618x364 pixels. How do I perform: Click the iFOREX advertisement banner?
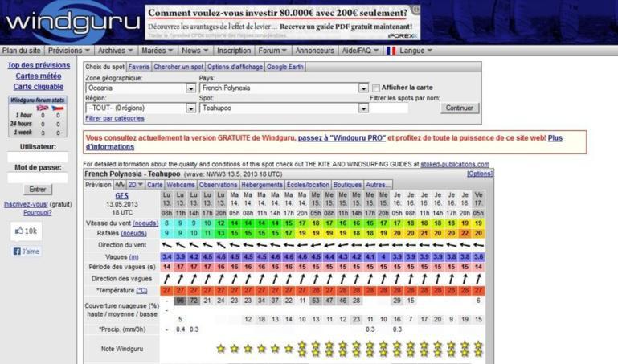282,22
